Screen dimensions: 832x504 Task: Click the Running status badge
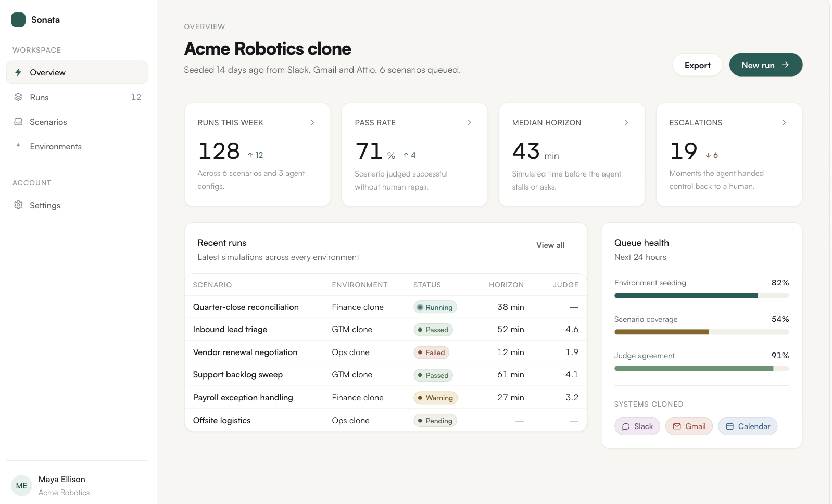click(435, 307)
